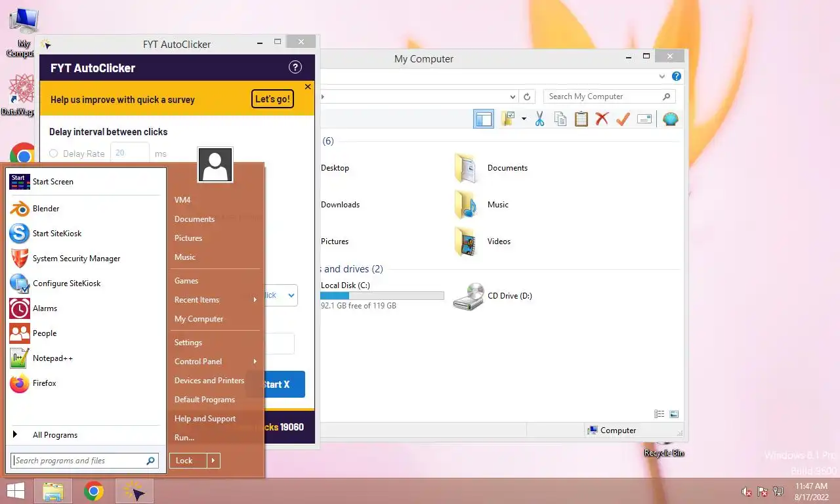
Task: Open FYT AutoClicker help question mark
Action: click(x=295, y=67)
